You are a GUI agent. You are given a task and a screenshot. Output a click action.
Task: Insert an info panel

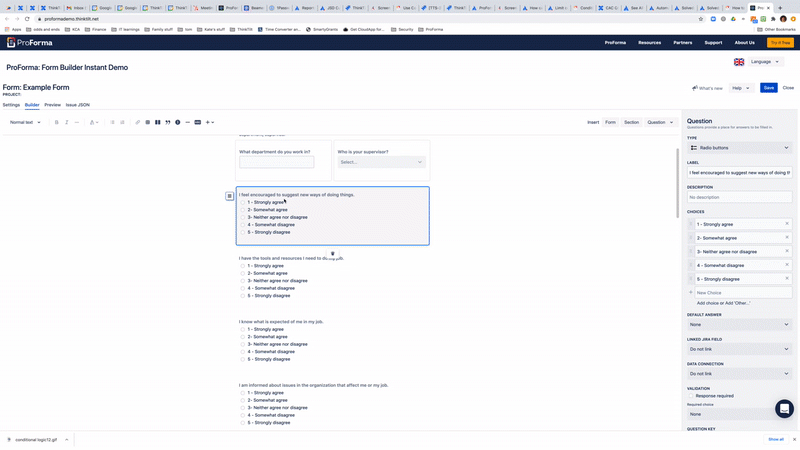[x=178, y=122]
